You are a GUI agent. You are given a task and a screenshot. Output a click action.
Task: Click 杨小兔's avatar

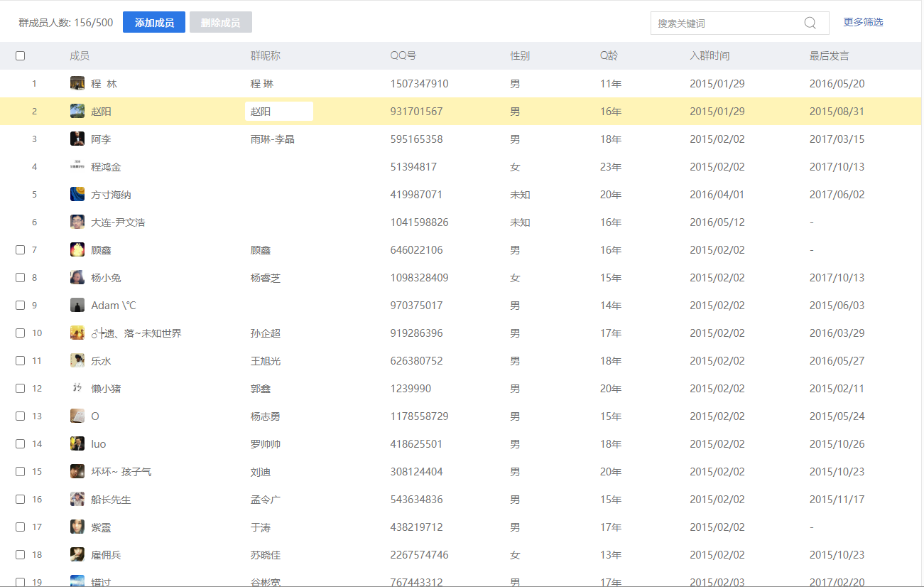pos(77,277)
